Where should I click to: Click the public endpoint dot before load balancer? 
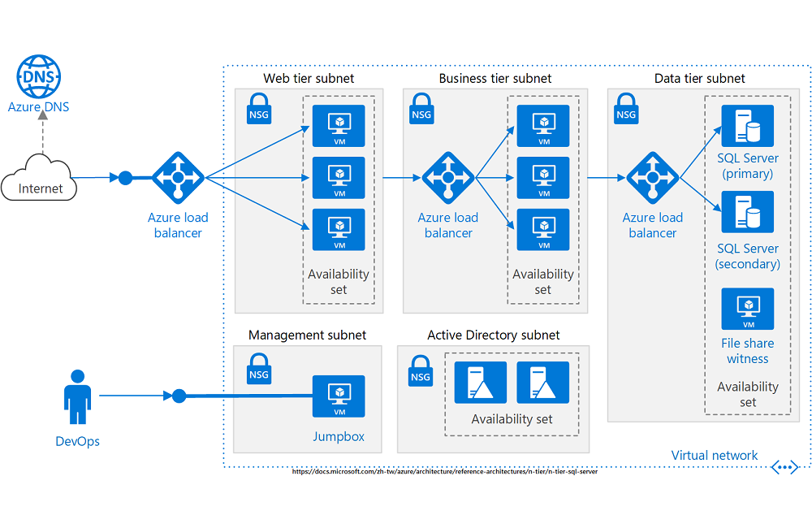125,178
